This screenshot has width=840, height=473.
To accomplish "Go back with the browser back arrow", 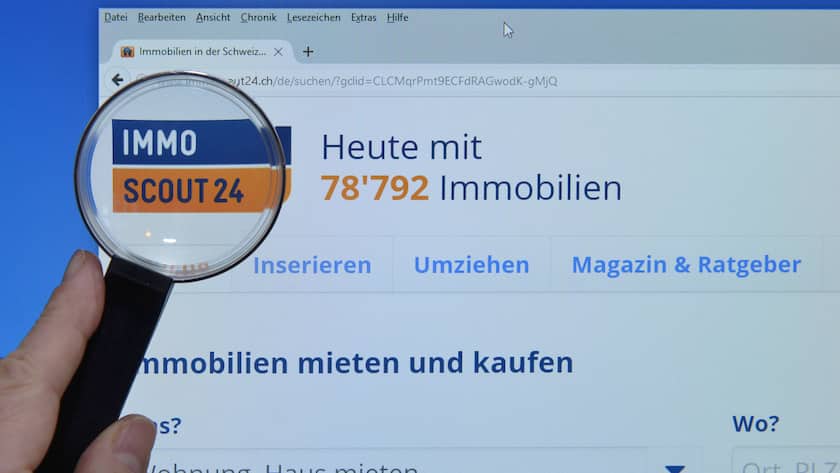I will coord(118,80).
